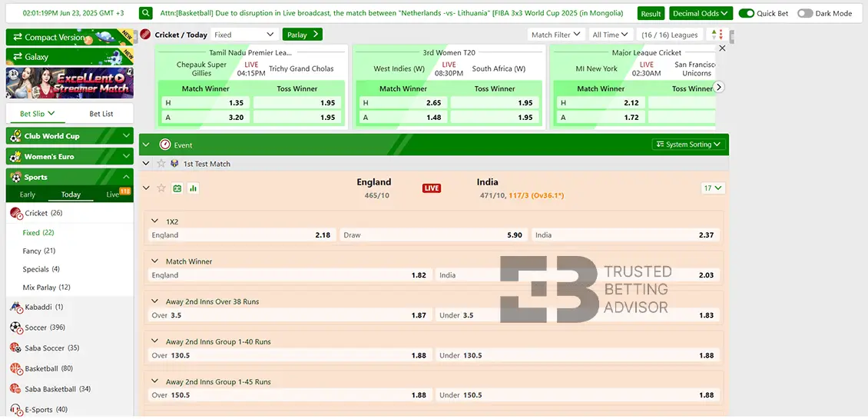The width and height of the screenshot is (868, 419).
Task: Click the Saba Soccer icon
Action: (x=16, y=348)
